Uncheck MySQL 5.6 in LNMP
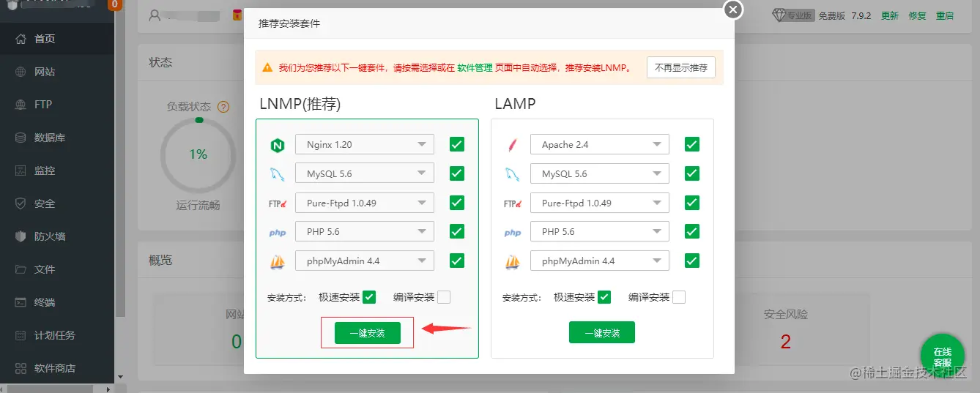Screen dimensions: 980x393 (457, 173)
